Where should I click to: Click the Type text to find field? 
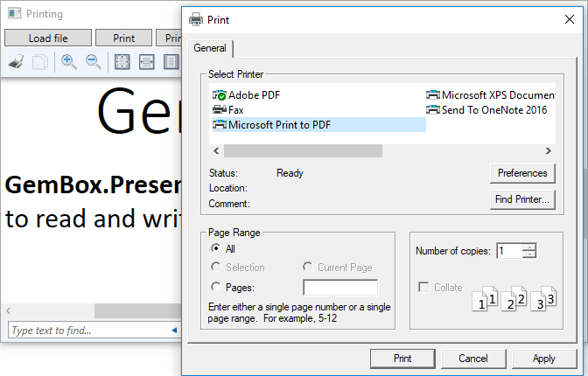87,331
